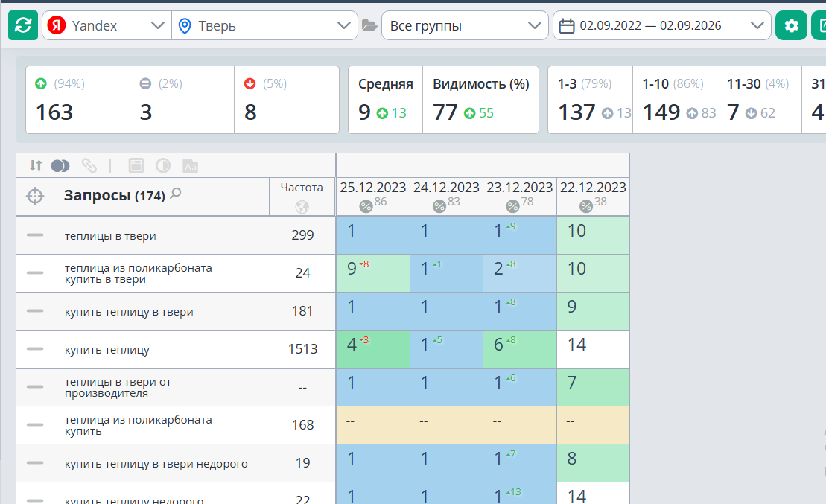Screen dimensions: 826x504
Task: Click the dash handle for "теплицы в твери" row
Action: 35,235
